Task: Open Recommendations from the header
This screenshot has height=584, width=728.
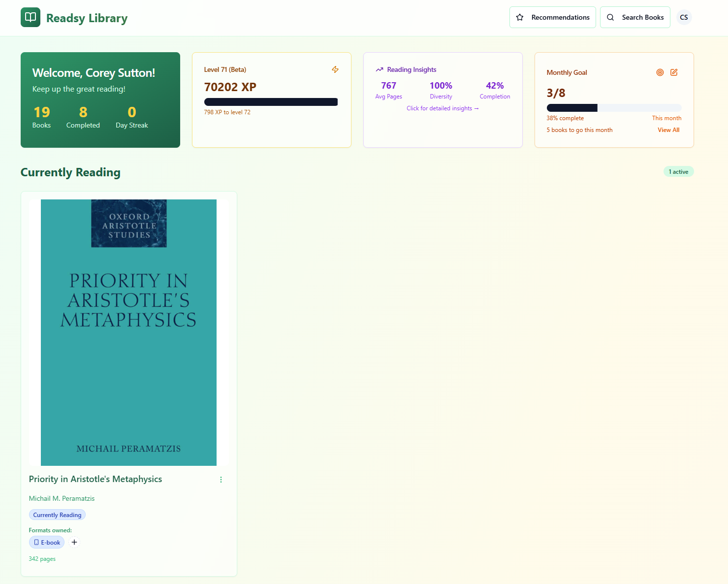Action: (552, 17)
